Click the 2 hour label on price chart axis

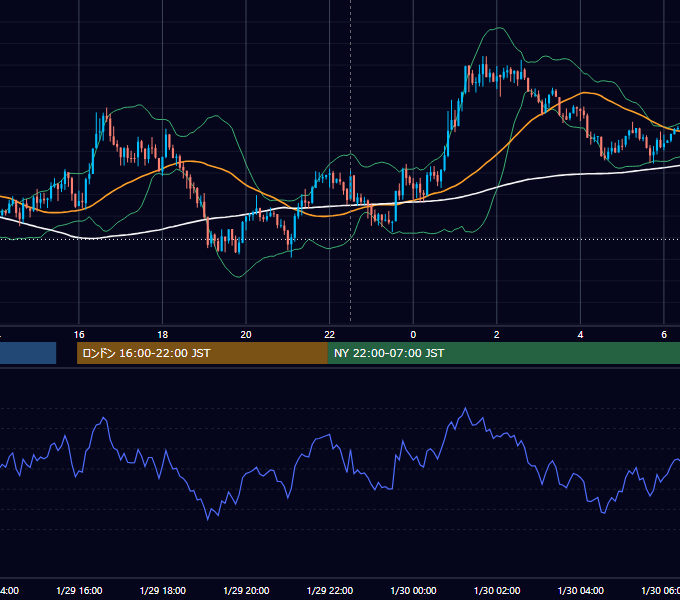pos(497,335)
